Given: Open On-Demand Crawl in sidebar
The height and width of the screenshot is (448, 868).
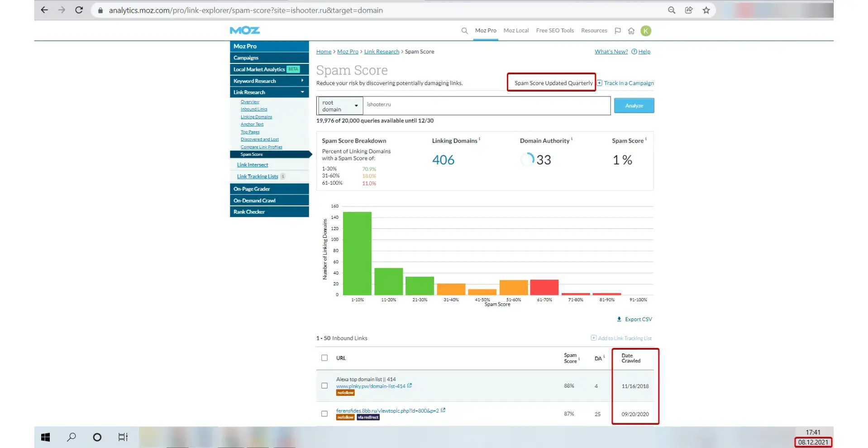Looking at the screenshot, I should 269,201.
